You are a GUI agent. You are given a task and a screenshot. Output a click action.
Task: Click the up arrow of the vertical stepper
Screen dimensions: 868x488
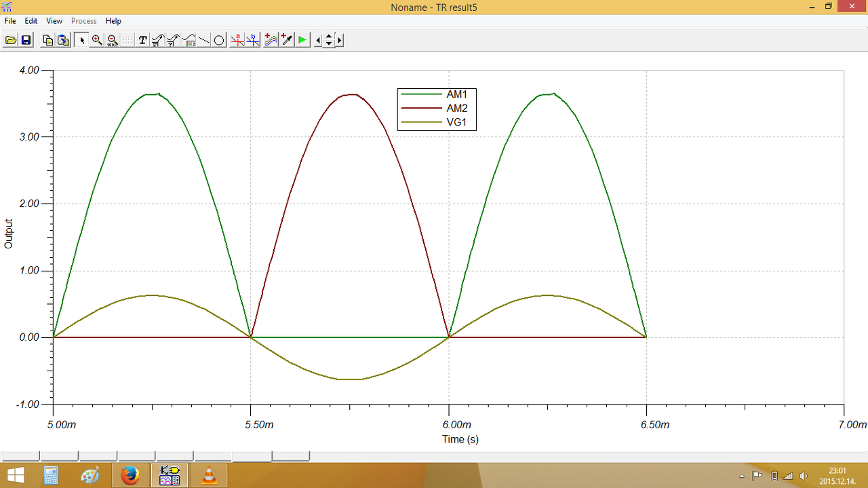point(329,37)
